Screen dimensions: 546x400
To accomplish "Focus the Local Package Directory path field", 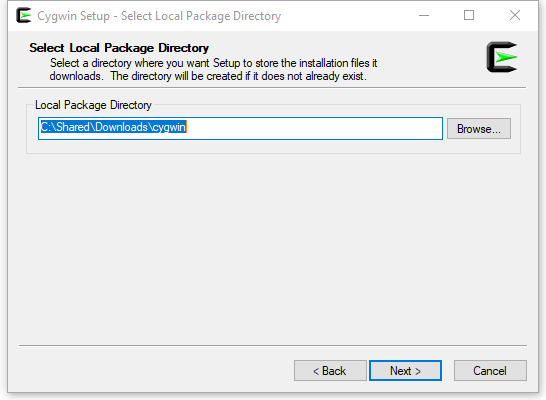I will [240, 128].
